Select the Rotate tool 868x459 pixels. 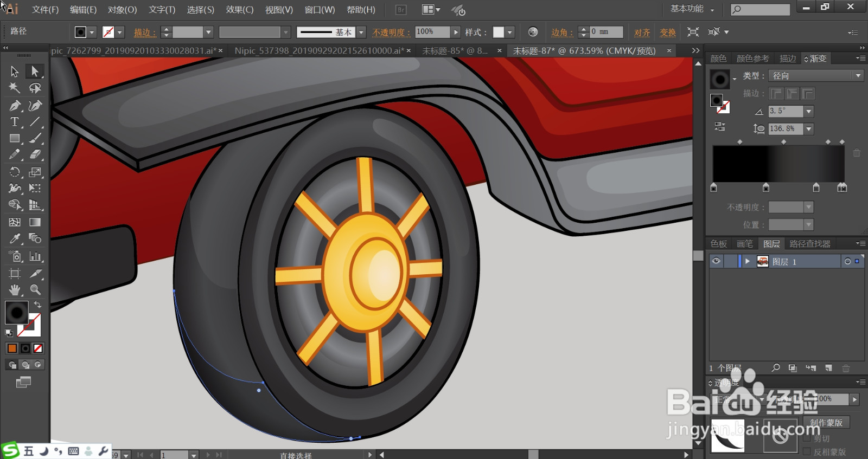tap(15, 172)
